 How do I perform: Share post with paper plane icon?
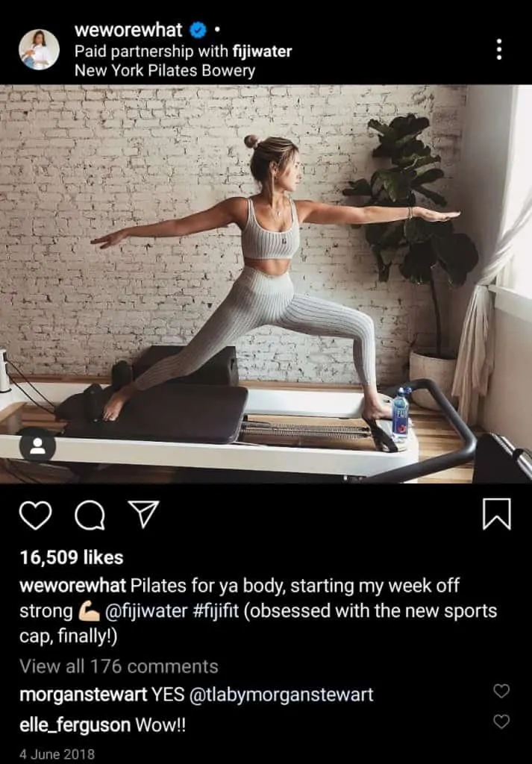coord(143,514)
